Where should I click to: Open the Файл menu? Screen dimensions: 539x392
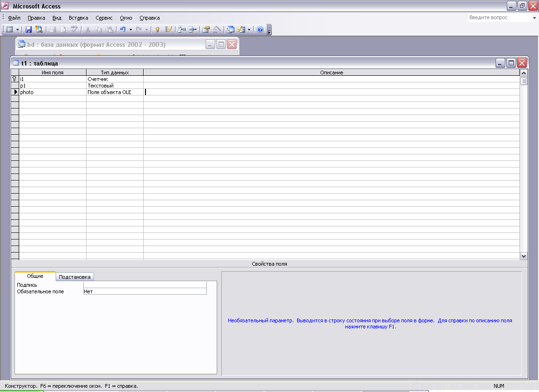tap(14, 18)
